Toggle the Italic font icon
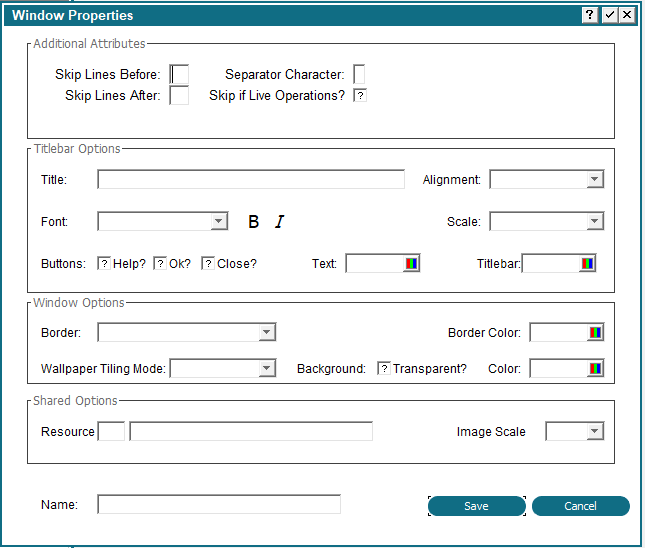The image size is (645, 548). tap(280, 222)
